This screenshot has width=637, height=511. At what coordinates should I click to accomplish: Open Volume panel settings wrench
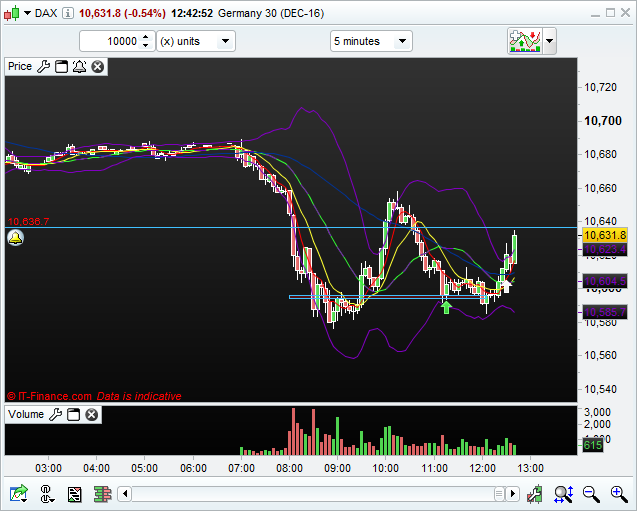point(55,415)
